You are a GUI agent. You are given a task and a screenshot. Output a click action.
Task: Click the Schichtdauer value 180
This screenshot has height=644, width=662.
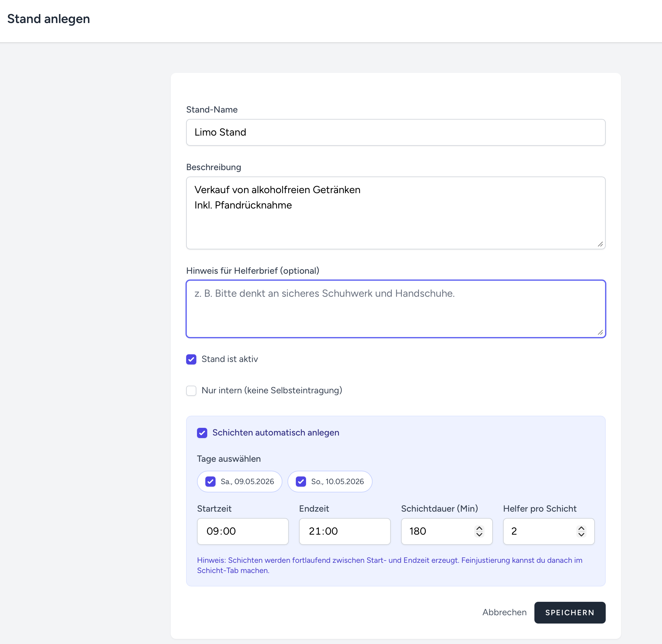point(436,531)
